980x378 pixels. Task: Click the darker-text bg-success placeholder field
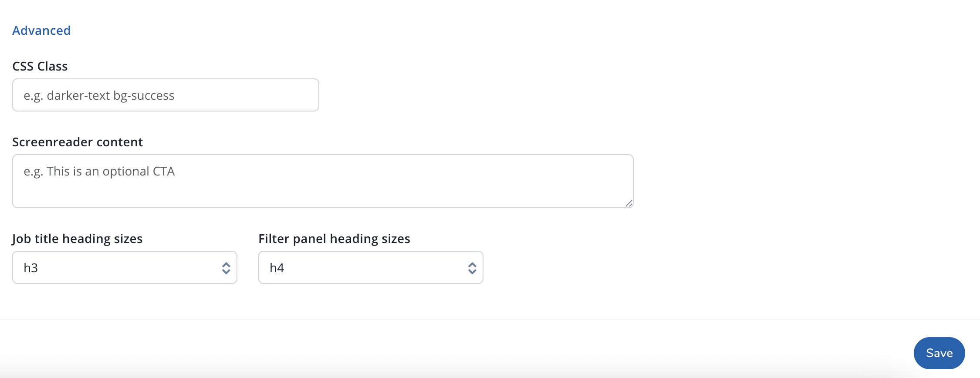[x=166, y=95]
